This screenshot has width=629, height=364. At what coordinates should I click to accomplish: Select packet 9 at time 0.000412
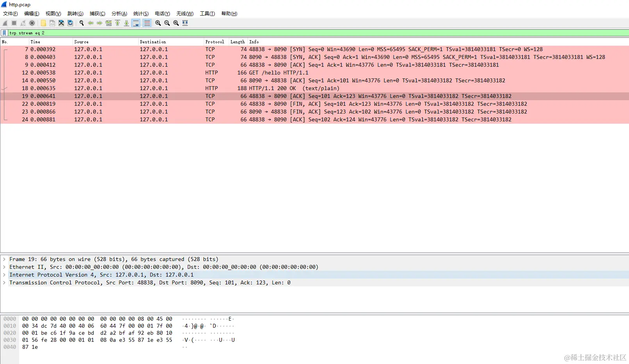pos(314,65)
